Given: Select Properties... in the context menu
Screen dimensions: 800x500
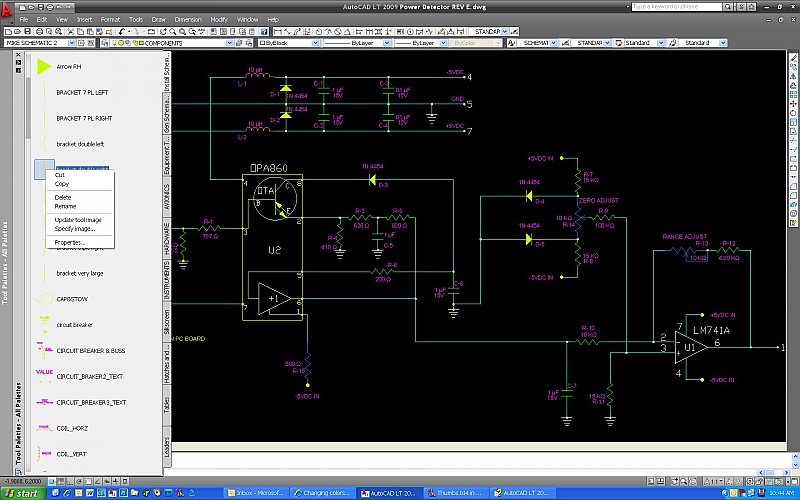Looking at the screenshot, I should point(69,242).
